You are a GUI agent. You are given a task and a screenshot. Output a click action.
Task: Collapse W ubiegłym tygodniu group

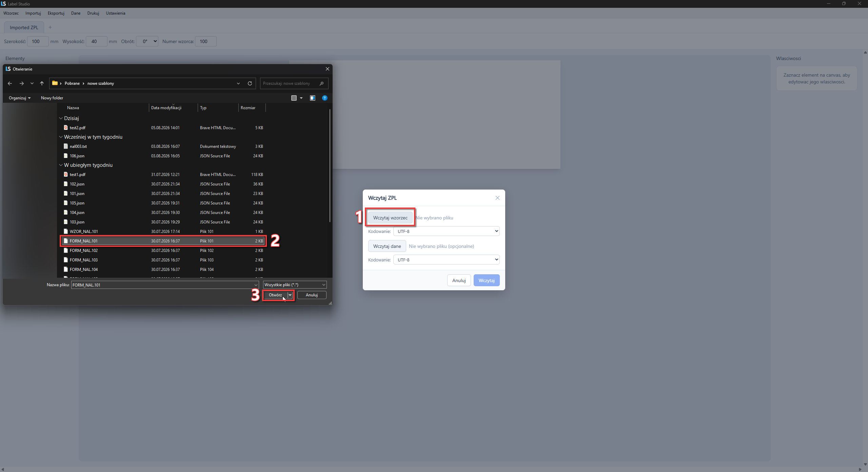pos(61,165)
